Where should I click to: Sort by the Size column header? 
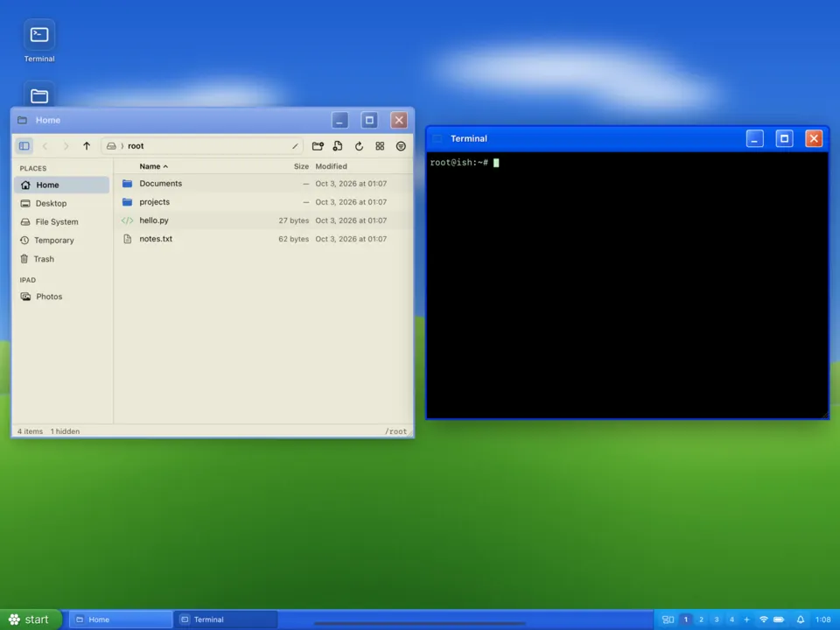coord(301,166)
